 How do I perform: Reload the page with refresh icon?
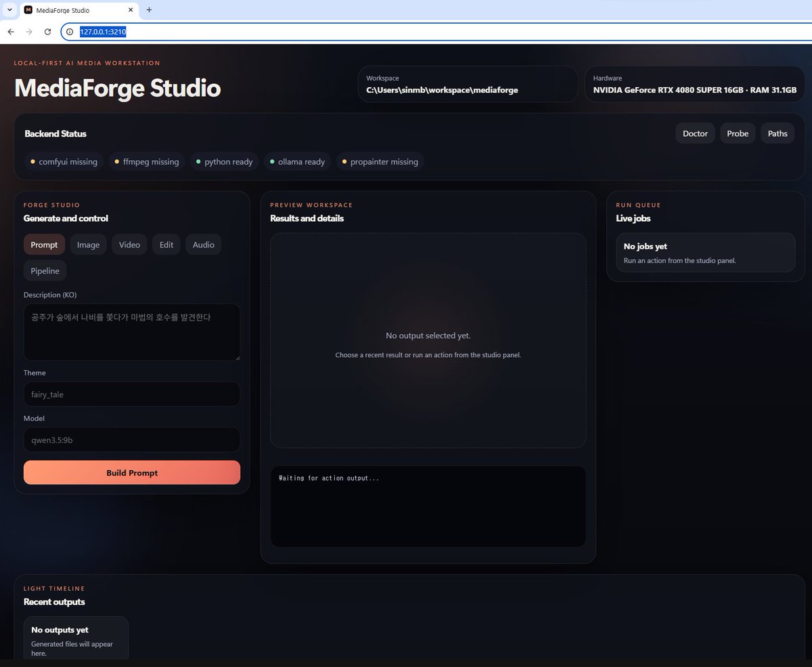tap(47, 32)
